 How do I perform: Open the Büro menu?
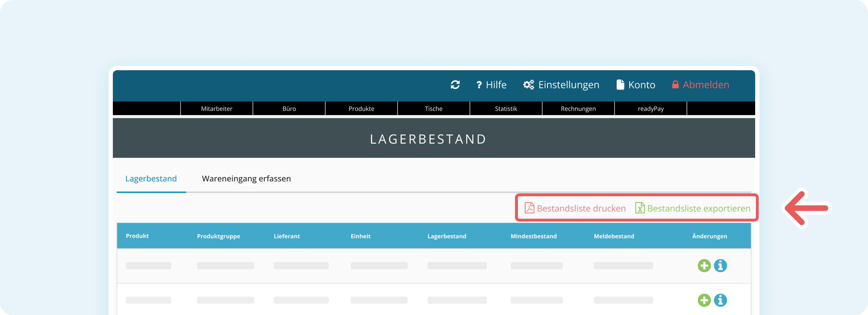[x=289, y=109]
